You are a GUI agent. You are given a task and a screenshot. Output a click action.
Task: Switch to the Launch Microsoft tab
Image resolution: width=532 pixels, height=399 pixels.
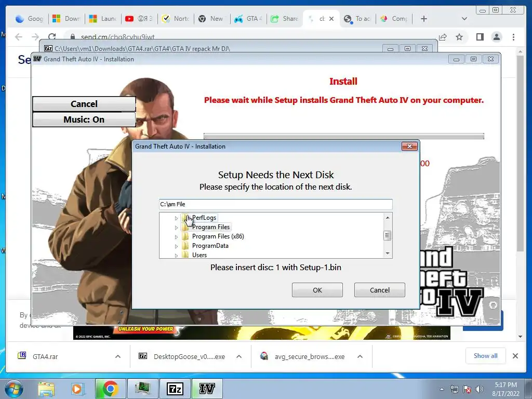coord(103,19)
